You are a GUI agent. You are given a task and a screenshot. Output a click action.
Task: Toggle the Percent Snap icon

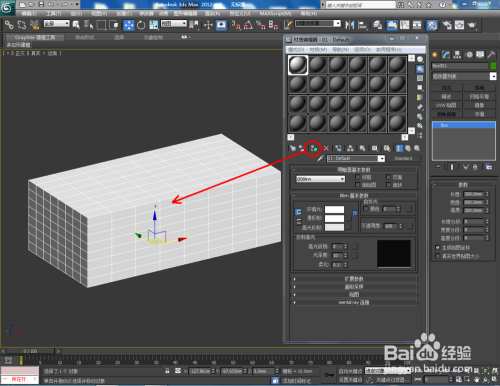(261, 25)
